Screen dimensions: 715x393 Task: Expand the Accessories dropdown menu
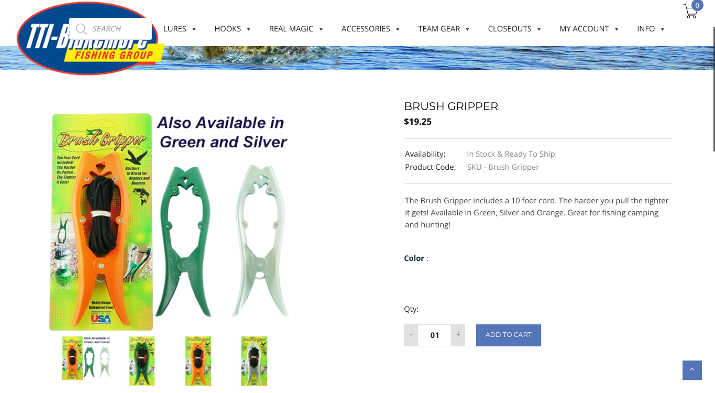[370, 29]
